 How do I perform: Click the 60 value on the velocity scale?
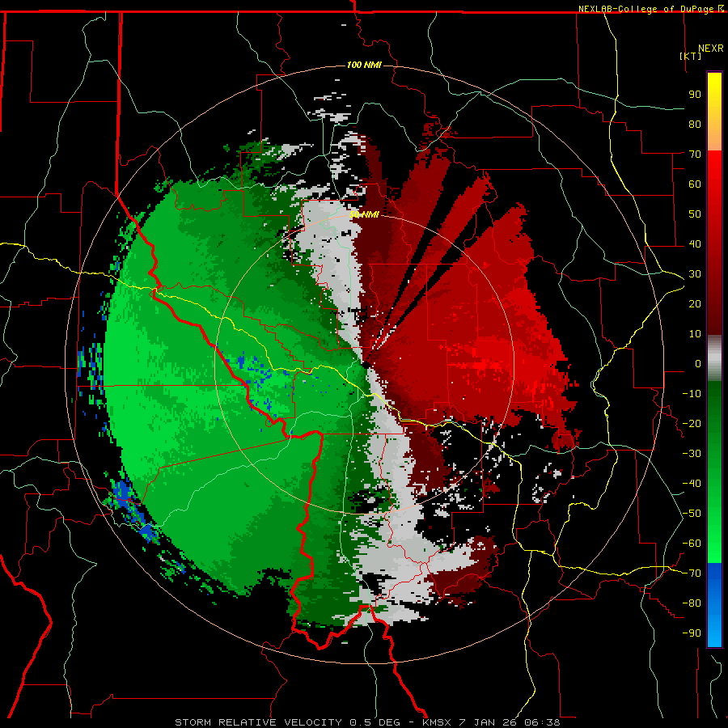click(695, 184)
